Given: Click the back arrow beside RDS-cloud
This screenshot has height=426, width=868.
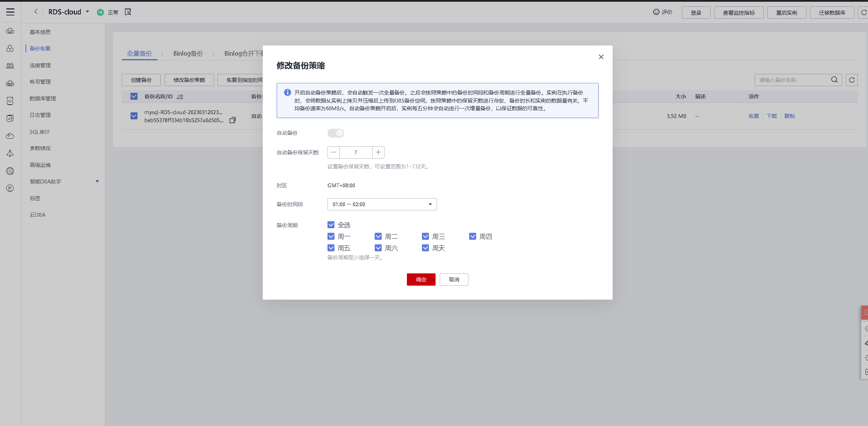Looking at the screenshot, I should tap(36, 12).
